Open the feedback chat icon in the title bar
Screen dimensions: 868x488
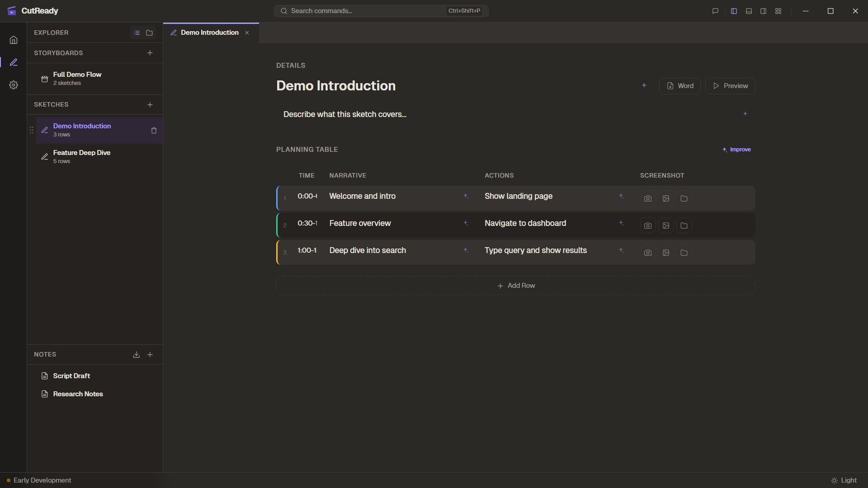point(715,11)
